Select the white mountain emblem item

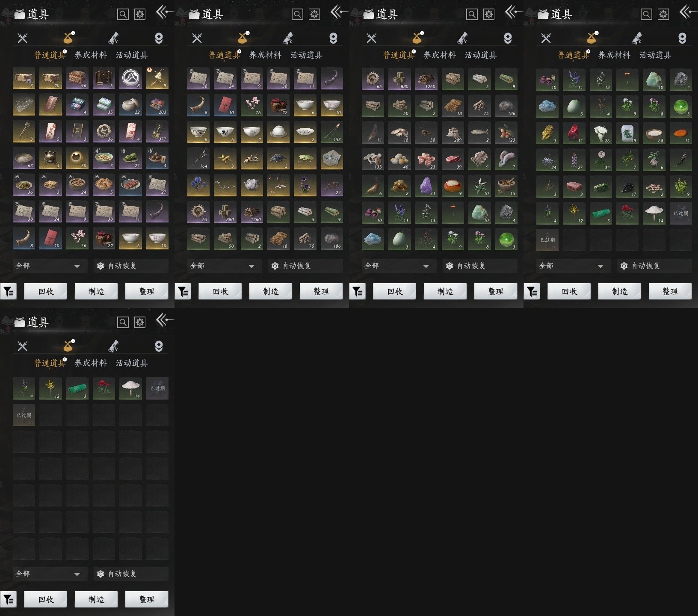(130, 78)
